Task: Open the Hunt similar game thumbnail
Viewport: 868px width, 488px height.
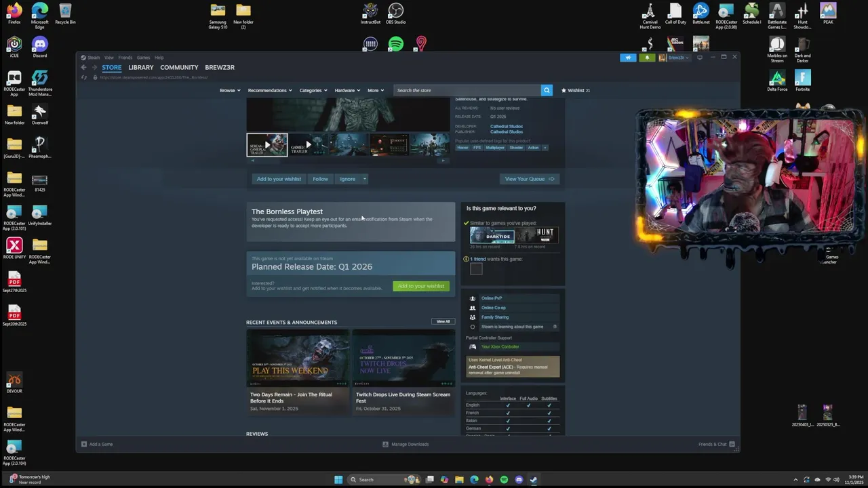Action: click(x=537, y=235)
